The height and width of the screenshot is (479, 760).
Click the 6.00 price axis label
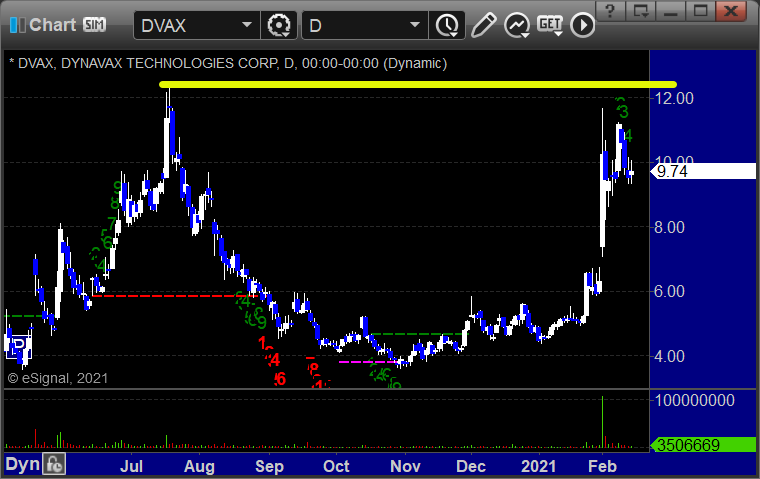(x=669, y=291)
